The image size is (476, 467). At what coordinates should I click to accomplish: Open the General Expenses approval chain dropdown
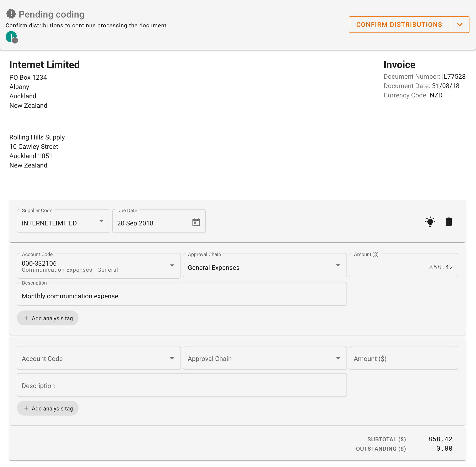338,265
